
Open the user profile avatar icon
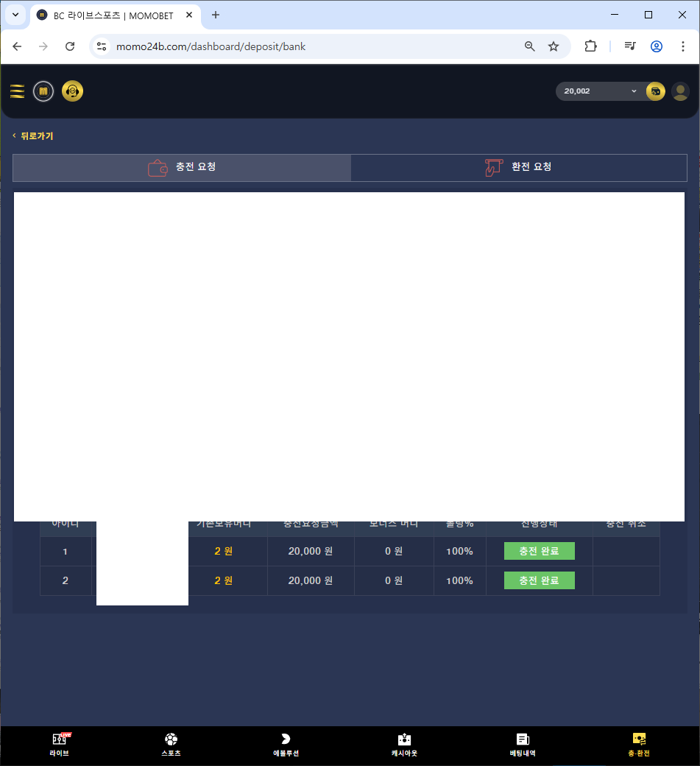[x=680, y=91]
